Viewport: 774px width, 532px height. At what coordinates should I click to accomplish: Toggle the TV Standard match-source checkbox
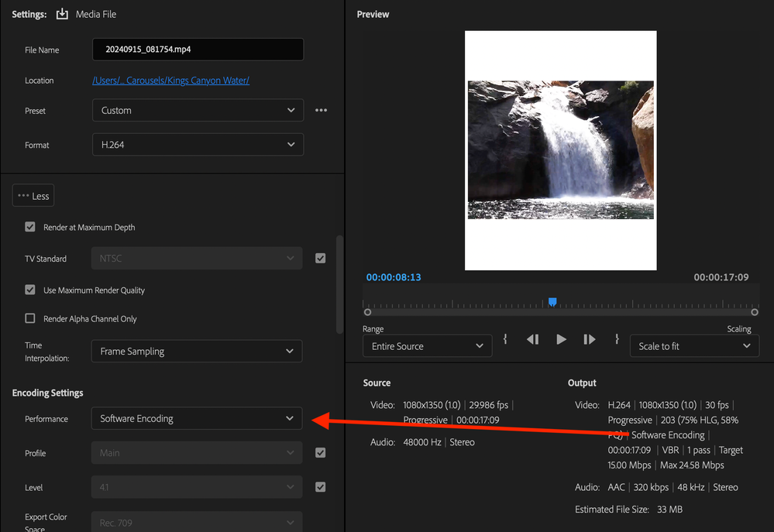coord(320,259)
